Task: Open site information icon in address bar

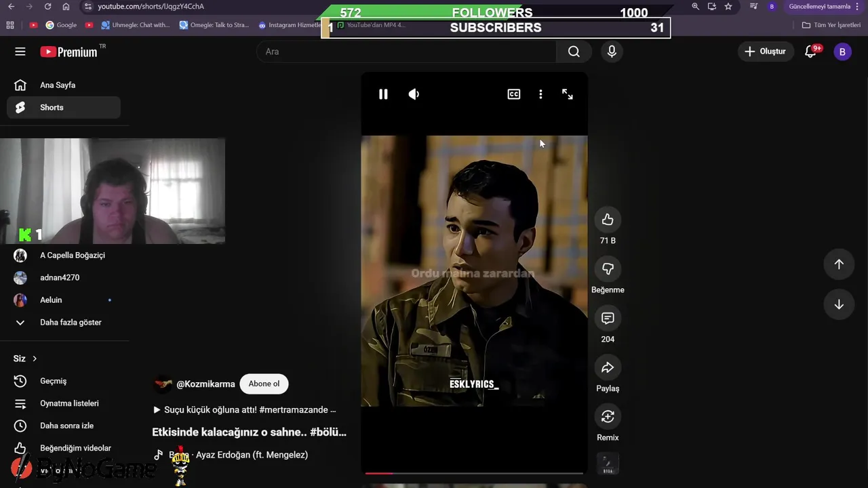Action: tap(87, 6)
